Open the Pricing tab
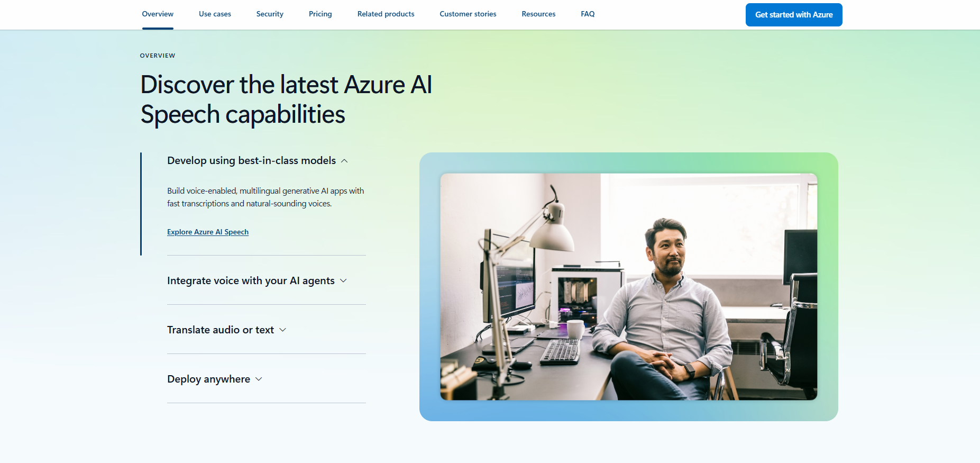The height and width of the screenshot is (463, 980). (x=320, y=14)
